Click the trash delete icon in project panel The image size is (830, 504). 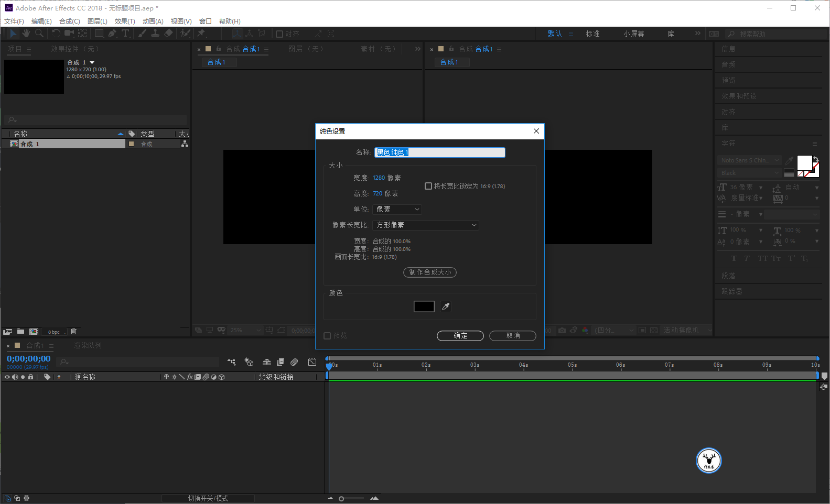click(x=74, y=331)
